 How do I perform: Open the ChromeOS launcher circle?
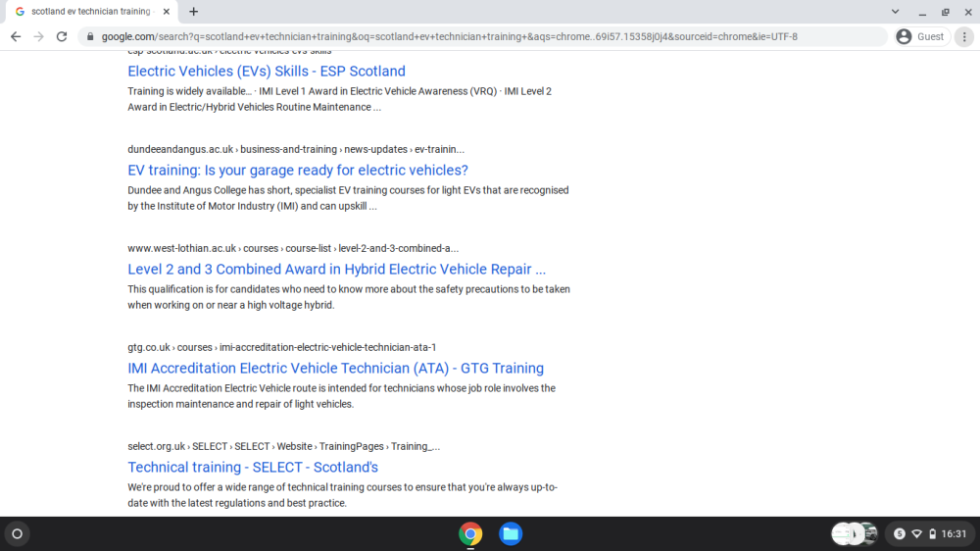(x=17, y=534)
